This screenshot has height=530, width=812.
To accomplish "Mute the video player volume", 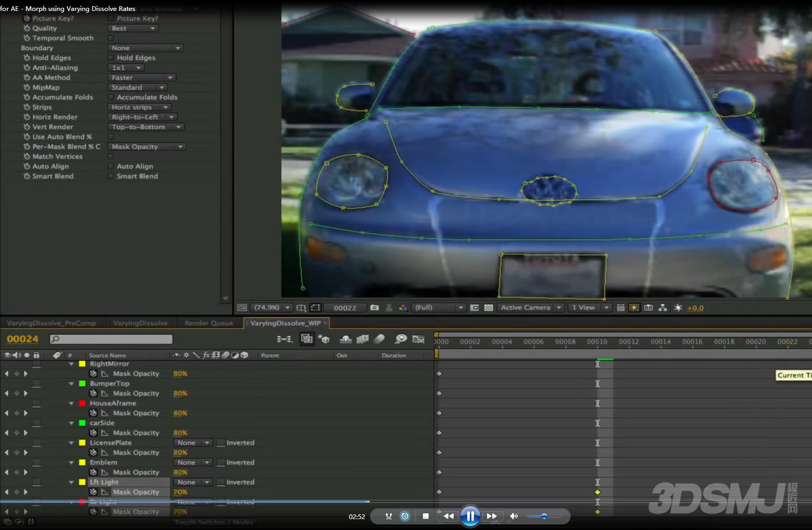I will point(514,516).
